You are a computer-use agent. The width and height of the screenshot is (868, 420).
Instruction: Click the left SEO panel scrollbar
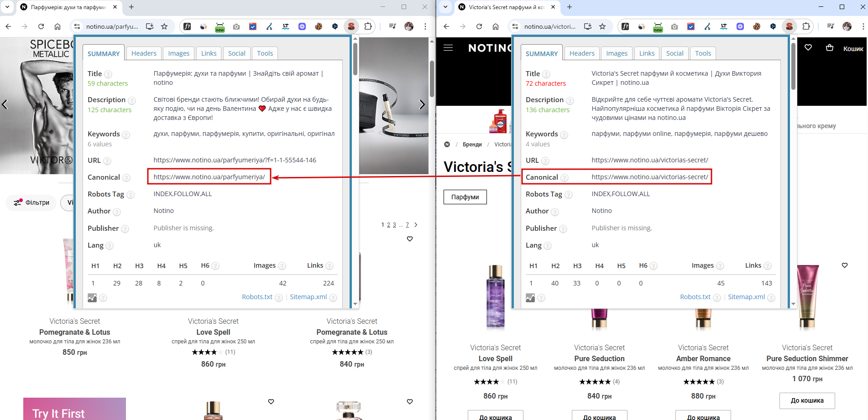[x=355, y=59]
